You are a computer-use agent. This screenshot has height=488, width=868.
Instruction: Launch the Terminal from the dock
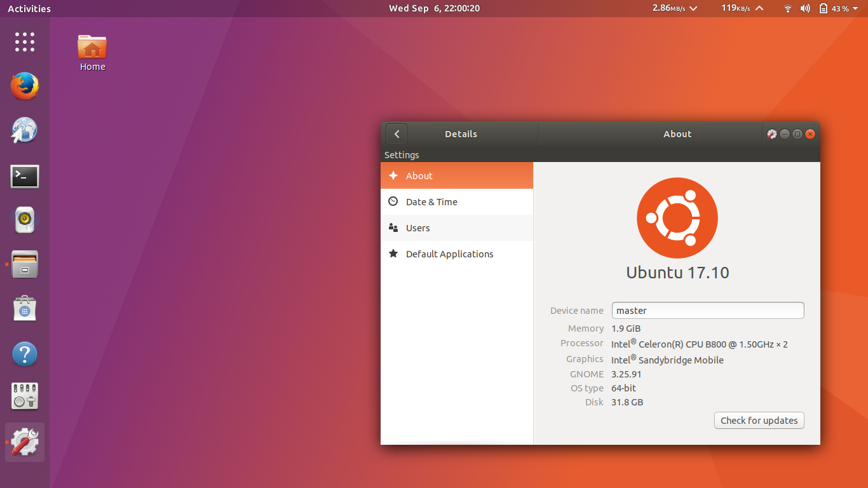tap(24, 177)
